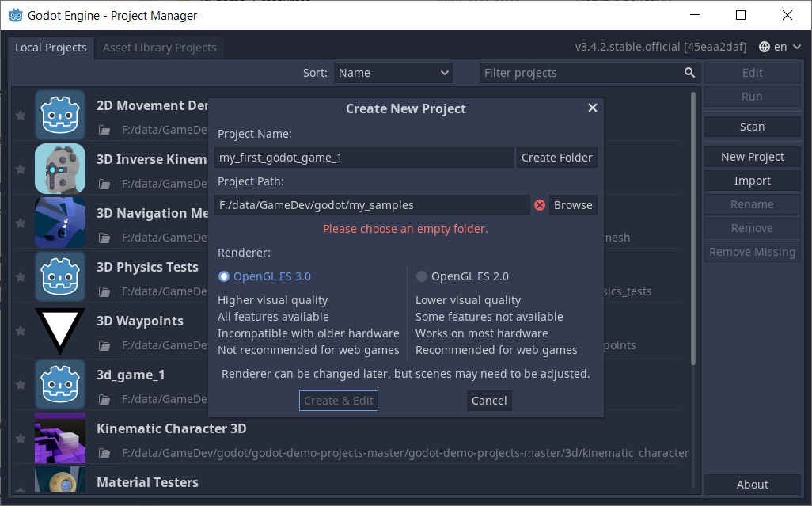The image size is (812, 506).
Task: Close the Create New Project dialog
Action: [593, 108]
